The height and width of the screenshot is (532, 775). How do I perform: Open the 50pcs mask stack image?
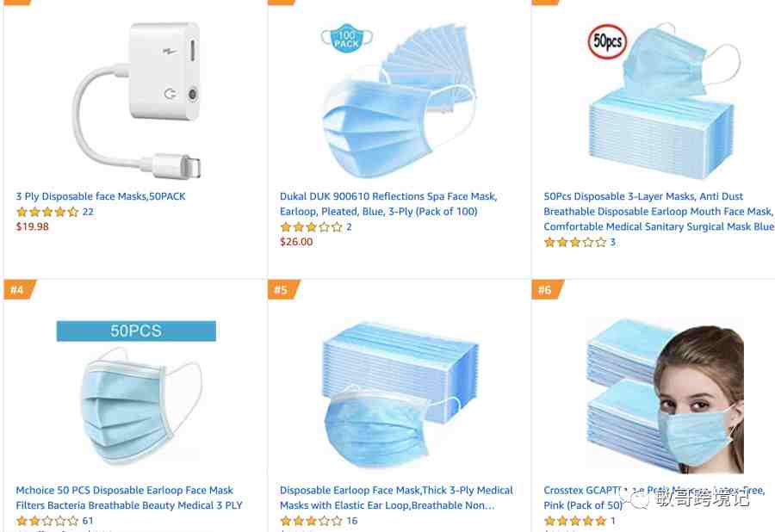pyautogui.click(x=664, y=101)
